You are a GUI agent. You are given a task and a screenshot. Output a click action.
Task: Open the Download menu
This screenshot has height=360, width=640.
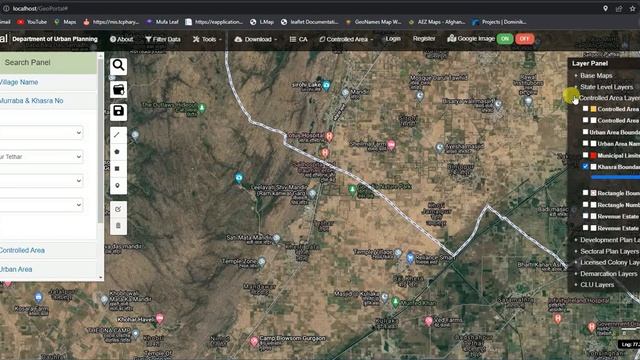(x=256, y=39)
